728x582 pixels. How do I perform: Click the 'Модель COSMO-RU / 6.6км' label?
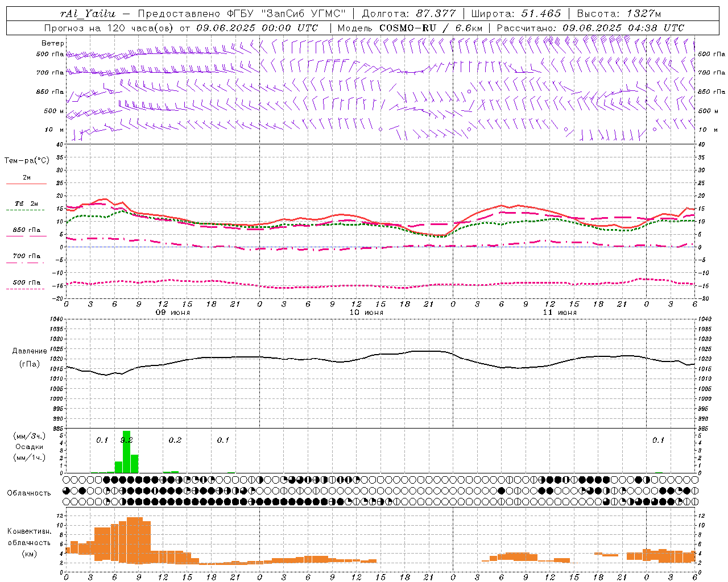point(410,28)
